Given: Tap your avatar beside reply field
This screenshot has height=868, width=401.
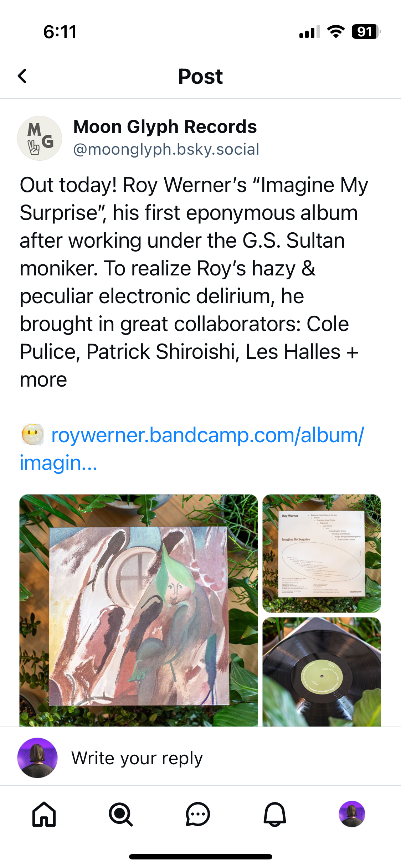Looking at the screenshot, I should (x=37, y=758).
